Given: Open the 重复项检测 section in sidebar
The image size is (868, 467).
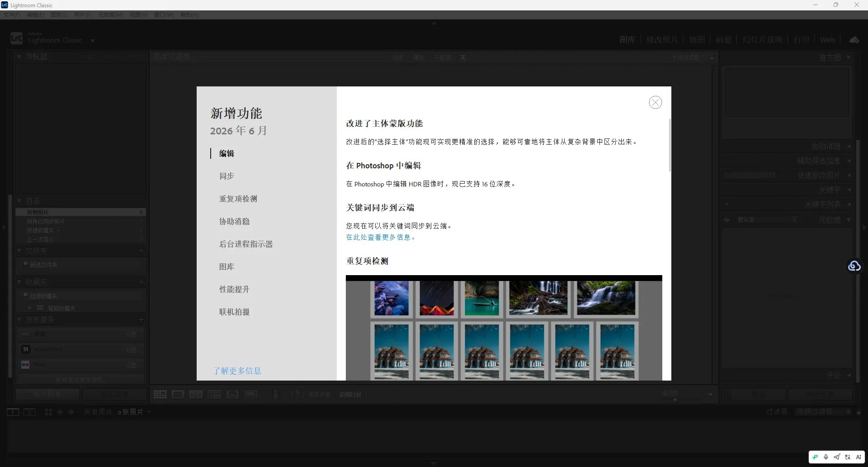Looking at the screenshot, I should pyautogui.click(x=238, y=199).
